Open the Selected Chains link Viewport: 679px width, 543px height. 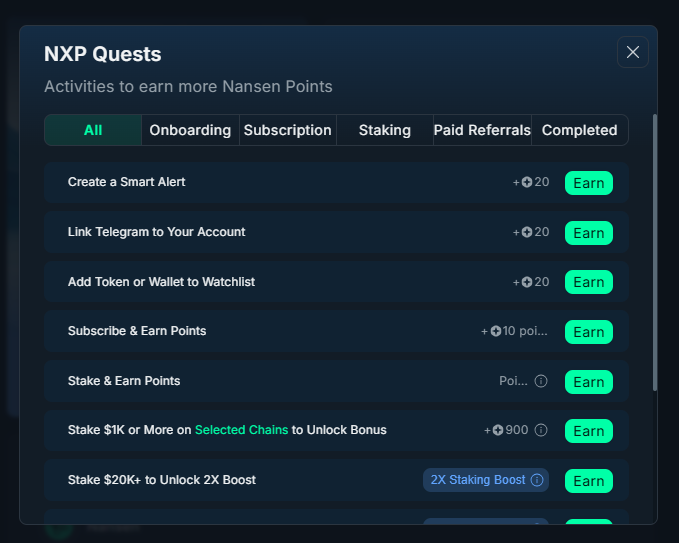tap(241, 430)
